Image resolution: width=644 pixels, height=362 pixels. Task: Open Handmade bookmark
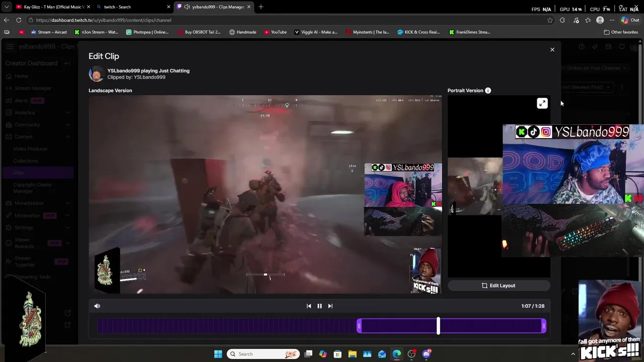pos(243,32)
